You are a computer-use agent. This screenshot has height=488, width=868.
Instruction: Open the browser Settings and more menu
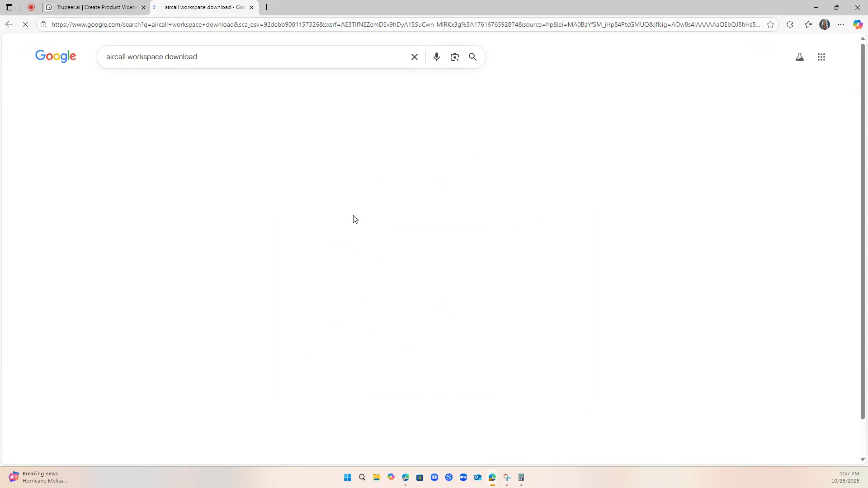coord(840,24)
